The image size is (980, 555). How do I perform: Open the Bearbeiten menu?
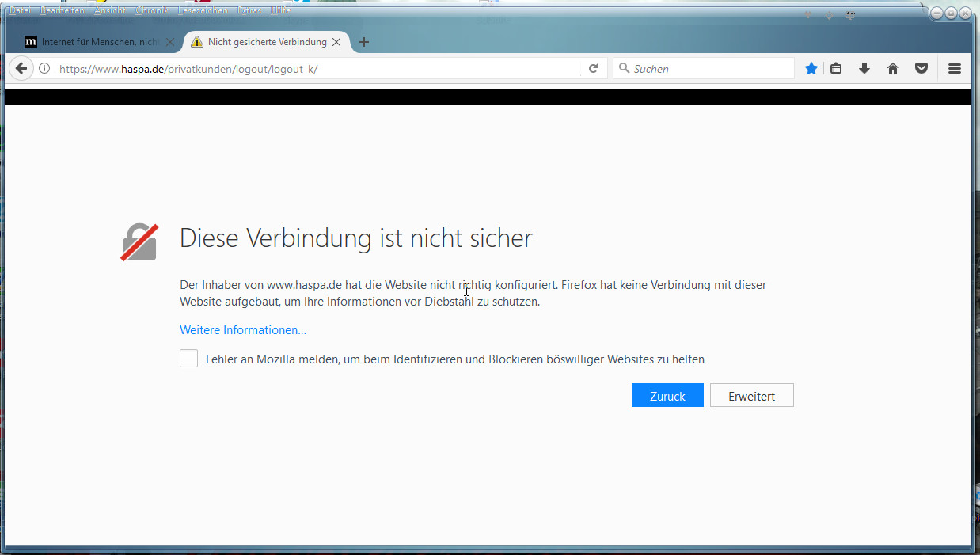(62, 10)
